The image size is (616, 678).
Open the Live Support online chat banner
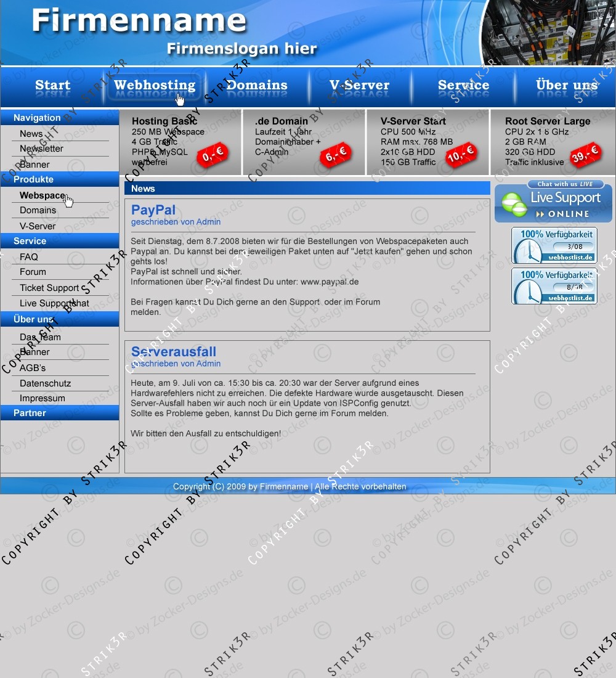point(553,202)
